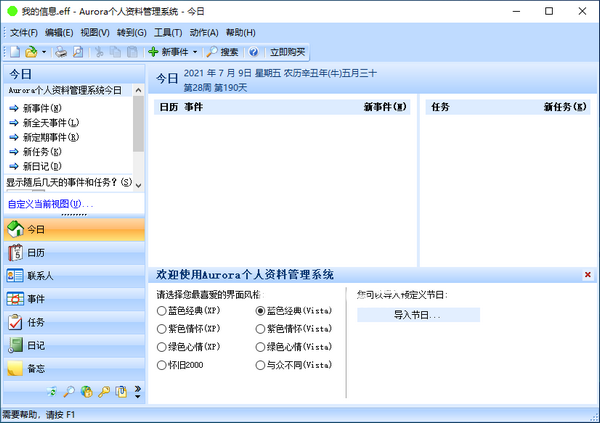Screen dimensions: 600x423
Task: Open the 帮助(H) menu
Action: pos(240,33)
